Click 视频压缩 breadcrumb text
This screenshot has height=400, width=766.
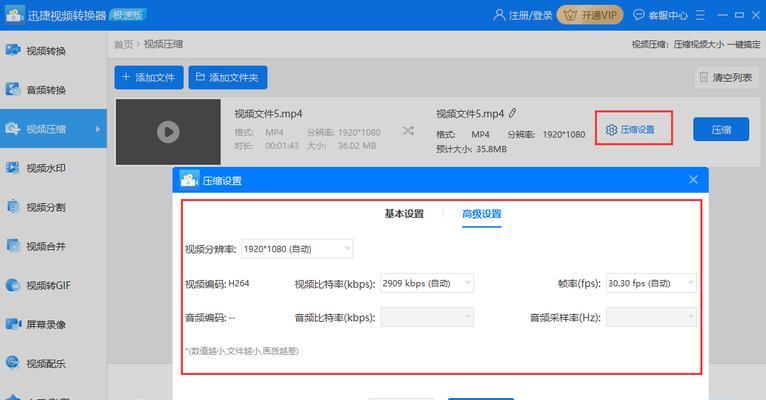click(x=163, y=44)
